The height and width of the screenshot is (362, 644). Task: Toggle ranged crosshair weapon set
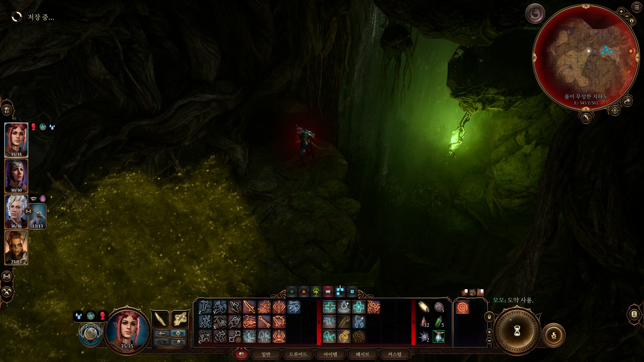coord(178,333)
